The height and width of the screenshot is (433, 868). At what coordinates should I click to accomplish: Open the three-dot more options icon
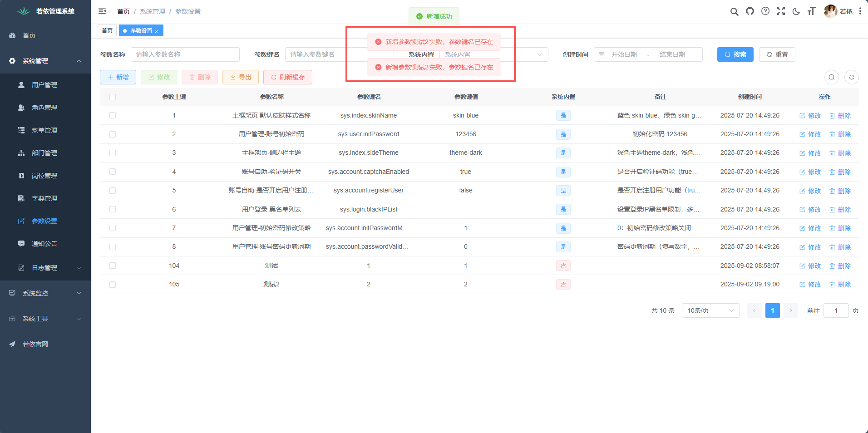(860, 11)
